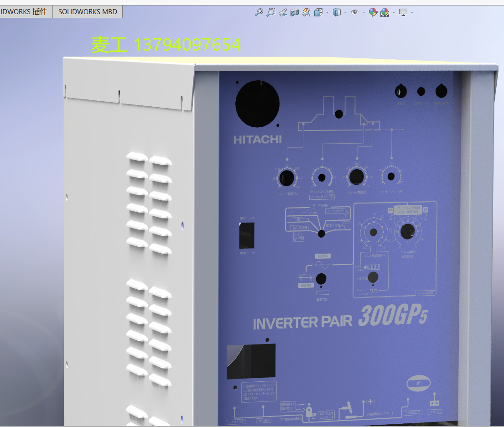The height and width of the screenshot is (427, 504).
Task: Return to the Previous View
Action: [x=283, y=12]
